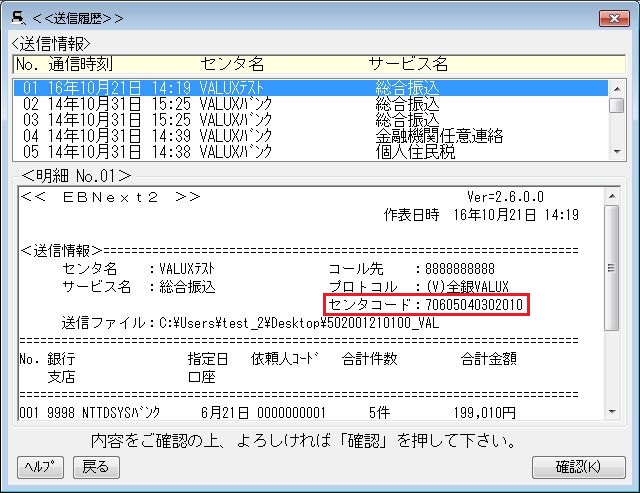Click the application icon in the title bar
Screen dimensions: 640x493
(x=17, y=17)
